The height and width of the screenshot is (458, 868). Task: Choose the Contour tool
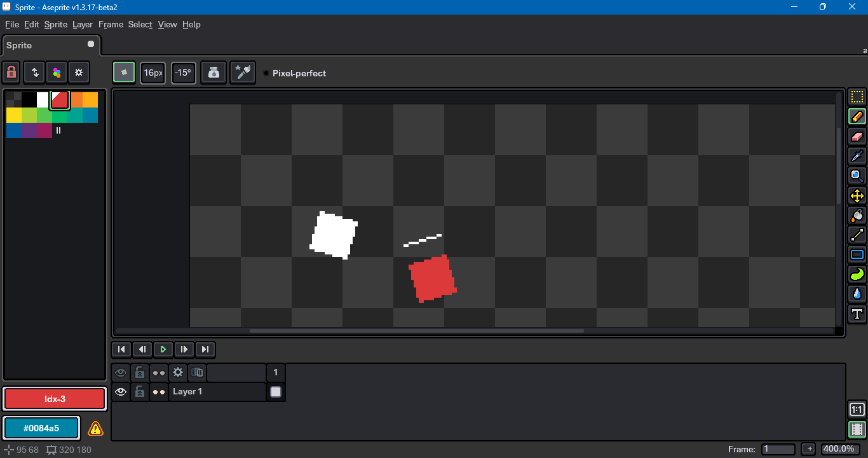(857, 274)
